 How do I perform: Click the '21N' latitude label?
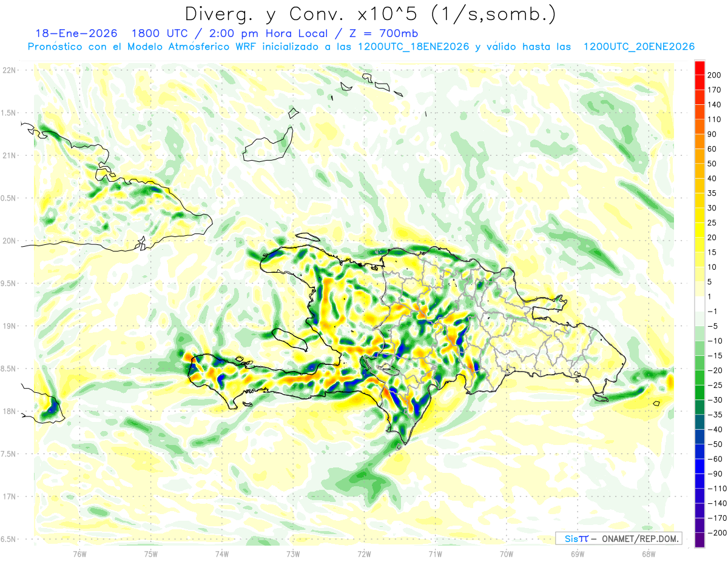click(8, 156)
